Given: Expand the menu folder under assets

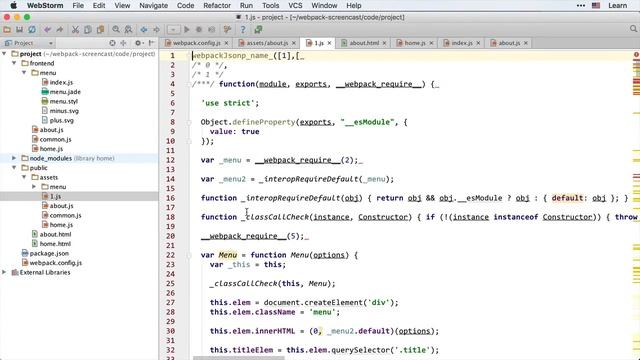Looking at the screenshot, I should click(34, 187).
